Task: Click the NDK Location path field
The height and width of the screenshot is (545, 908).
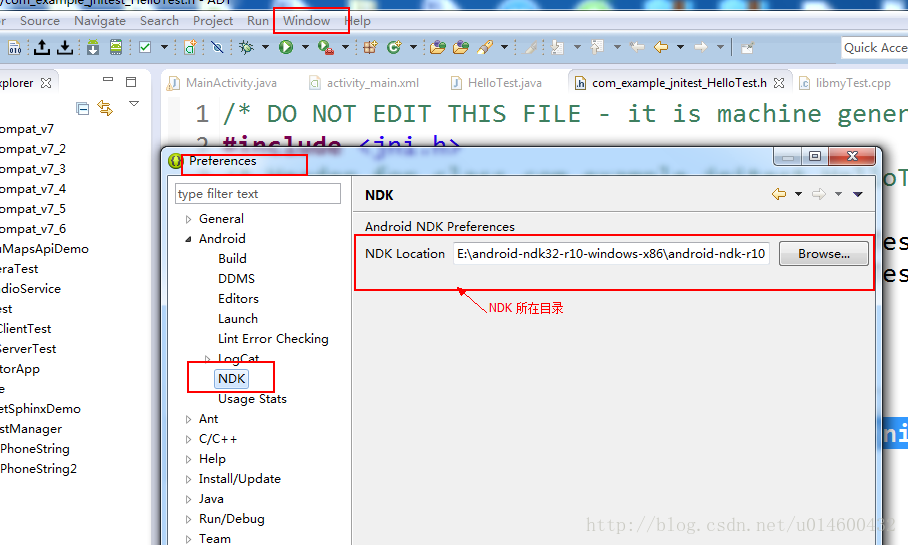Action: point(611,254)
